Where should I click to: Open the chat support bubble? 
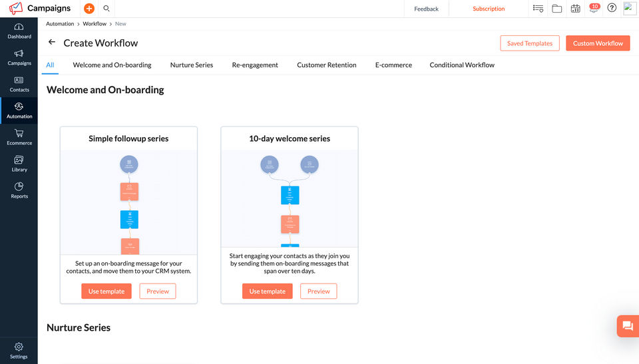coord(627,326)
